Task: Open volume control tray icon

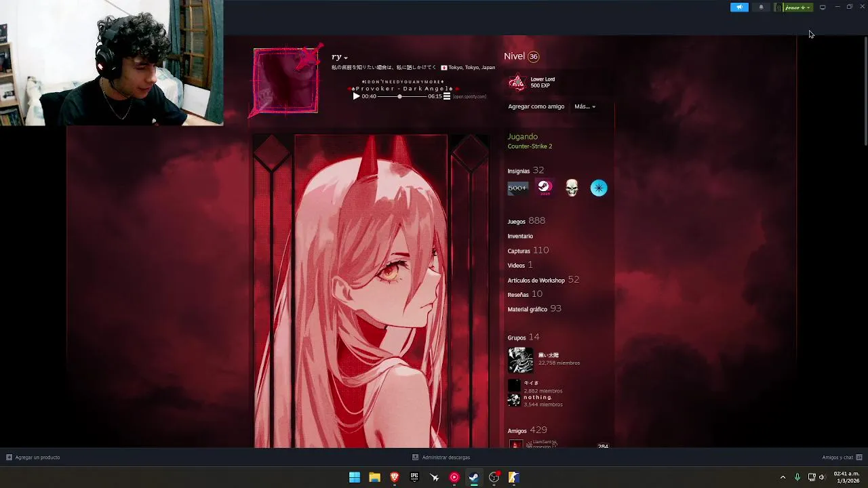Action: pos(822,477)
